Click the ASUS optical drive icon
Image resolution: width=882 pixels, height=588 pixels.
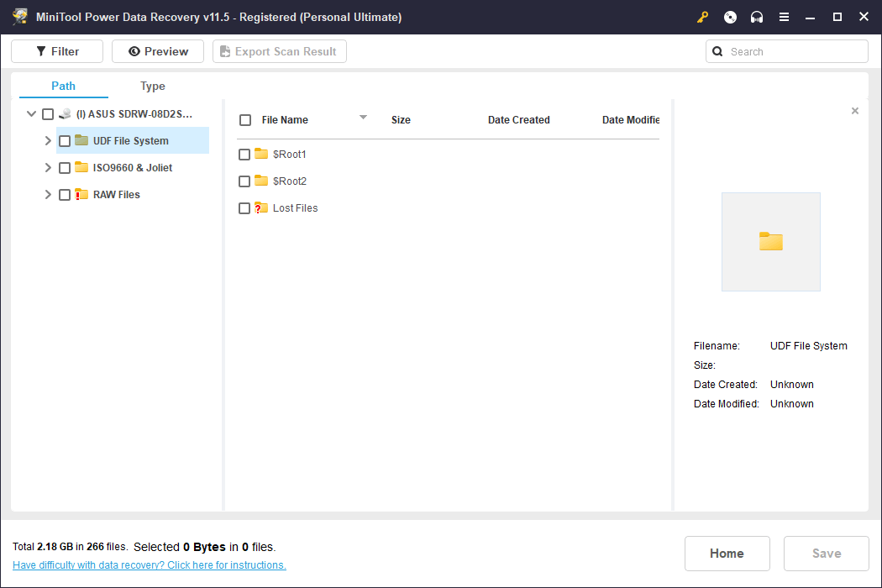[x=65, y=114]
